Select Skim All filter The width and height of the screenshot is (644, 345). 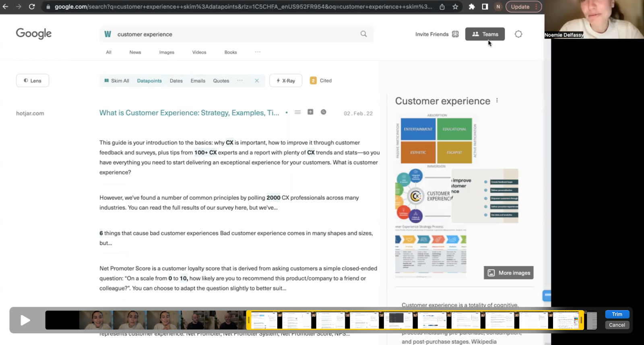pyautogui.click(x=117, y=81)
